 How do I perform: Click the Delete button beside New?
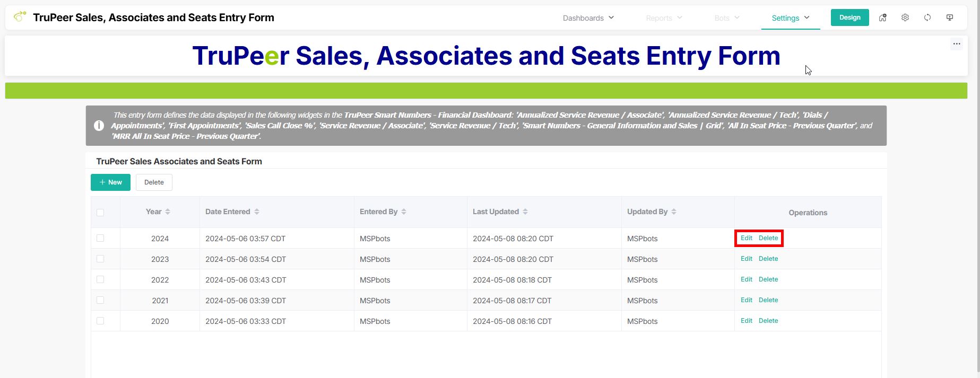tap(154, 182)
